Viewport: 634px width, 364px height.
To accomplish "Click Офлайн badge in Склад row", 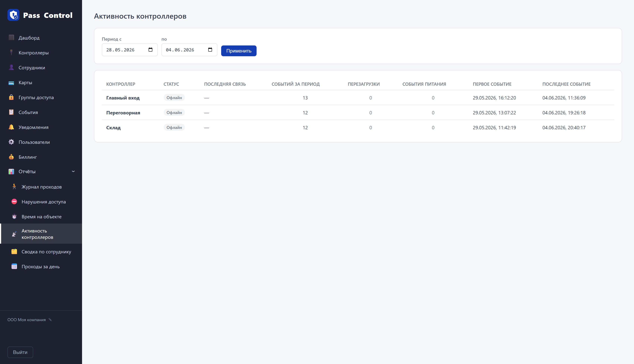I will click(x=174, y=127).
